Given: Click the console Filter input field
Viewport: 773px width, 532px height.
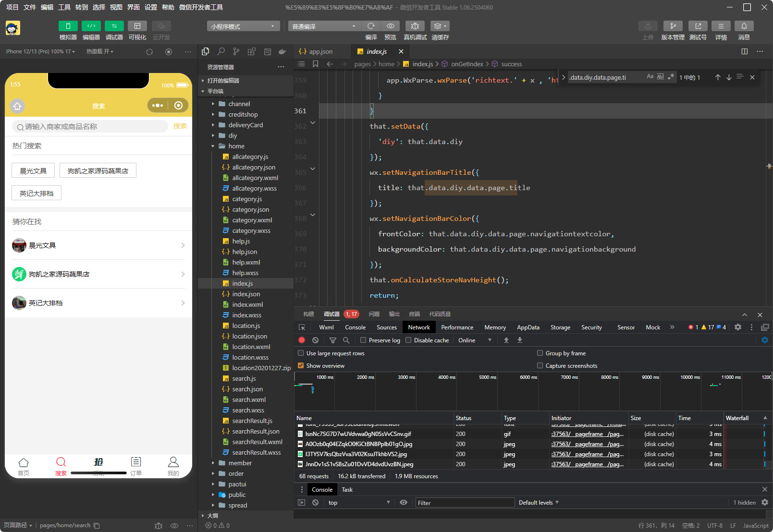Looking at the screenshot, I should pyautogui.click(x=465, y=503).
